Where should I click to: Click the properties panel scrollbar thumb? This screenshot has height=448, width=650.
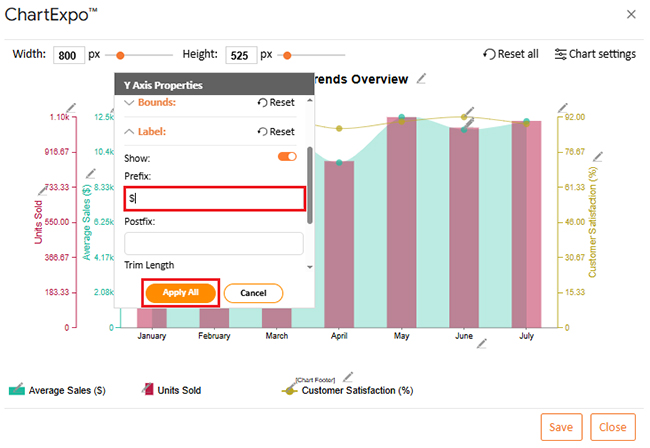tap(309, 185)
